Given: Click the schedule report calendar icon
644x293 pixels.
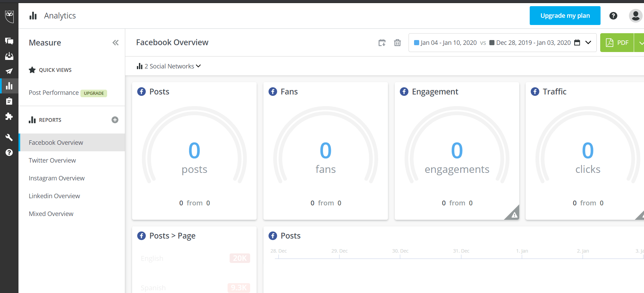Looking at the screenshot, I should click(x=382, y=43).
